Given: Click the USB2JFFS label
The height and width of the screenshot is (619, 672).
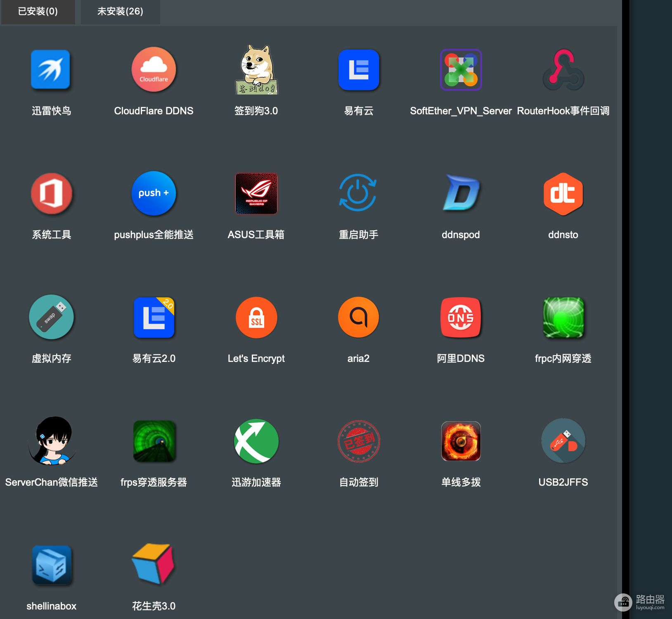Looking at the screenshot, I should click(x=563, y=482).
